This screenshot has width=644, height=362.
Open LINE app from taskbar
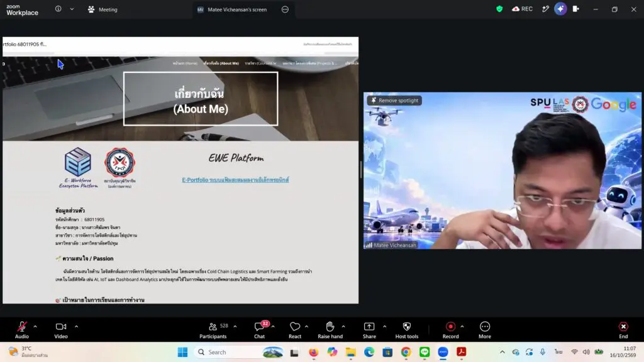click(x=425, y=352)
